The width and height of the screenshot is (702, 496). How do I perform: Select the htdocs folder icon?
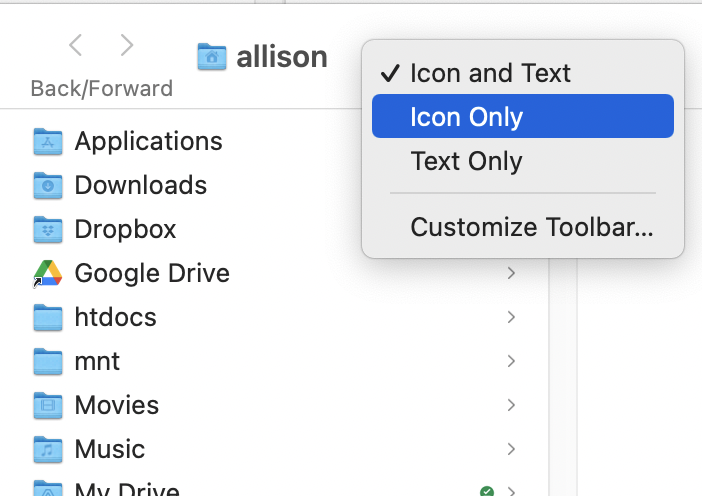(x=48, y=318)
